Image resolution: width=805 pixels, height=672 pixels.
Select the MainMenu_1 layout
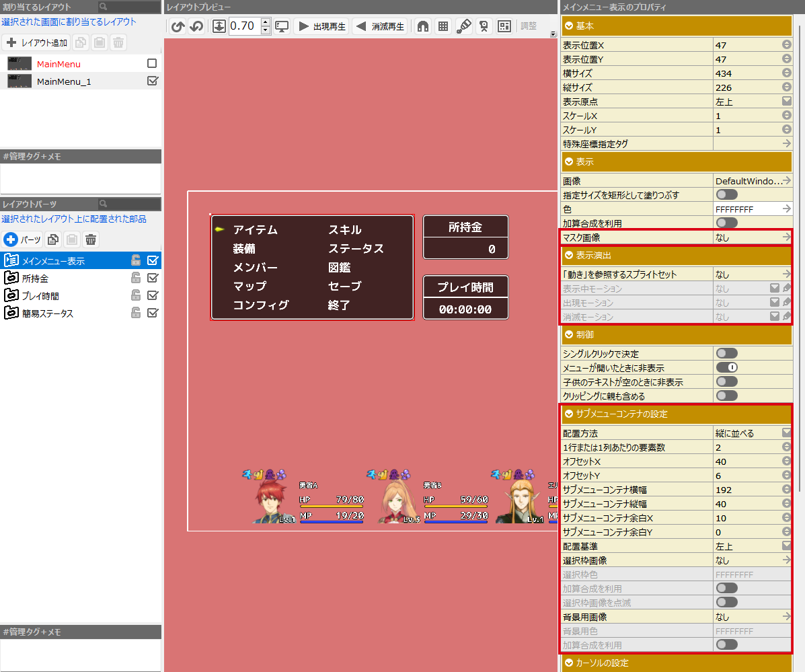[x=63, y=81]
